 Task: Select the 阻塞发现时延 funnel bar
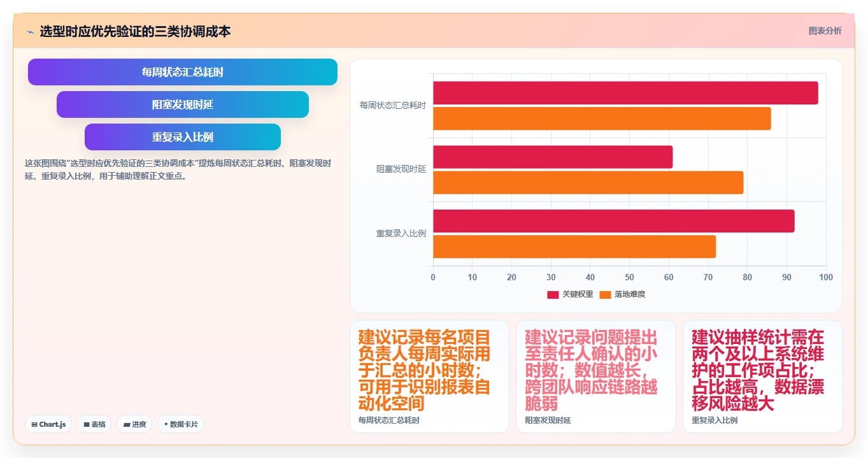tap(183, 104)
